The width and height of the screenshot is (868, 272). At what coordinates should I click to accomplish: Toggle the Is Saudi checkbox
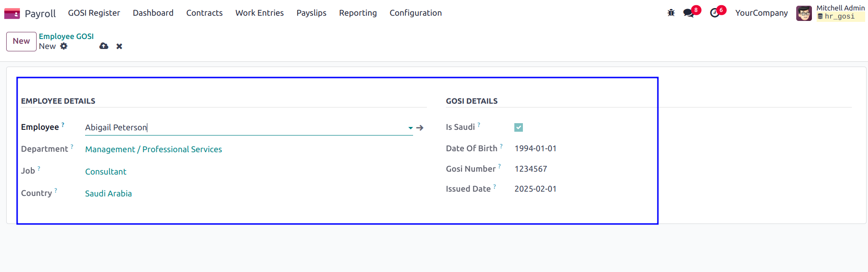tap(519, 127)
